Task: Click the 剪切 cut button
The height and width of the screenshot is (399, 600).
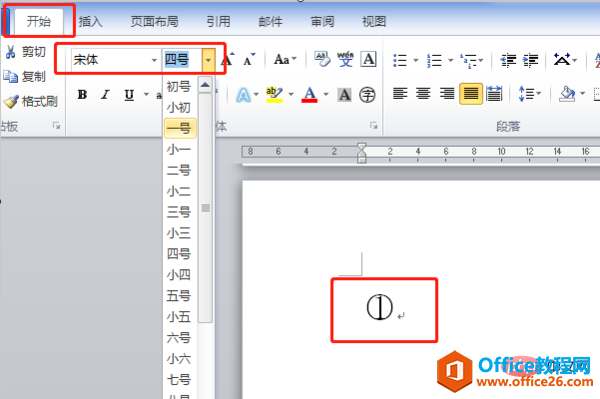Action: click(25, 52)
